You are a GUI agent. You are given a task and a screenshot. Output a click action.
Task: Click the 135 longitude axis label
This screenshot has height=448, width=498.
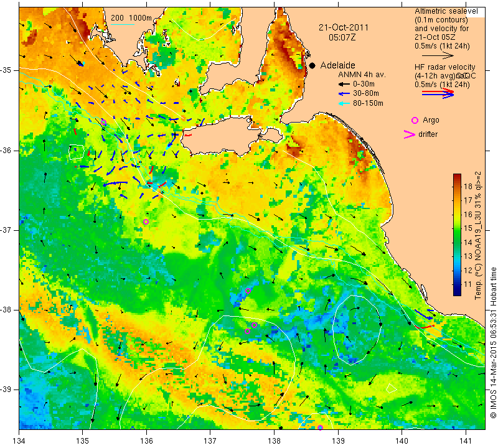[x=83, y=441]
